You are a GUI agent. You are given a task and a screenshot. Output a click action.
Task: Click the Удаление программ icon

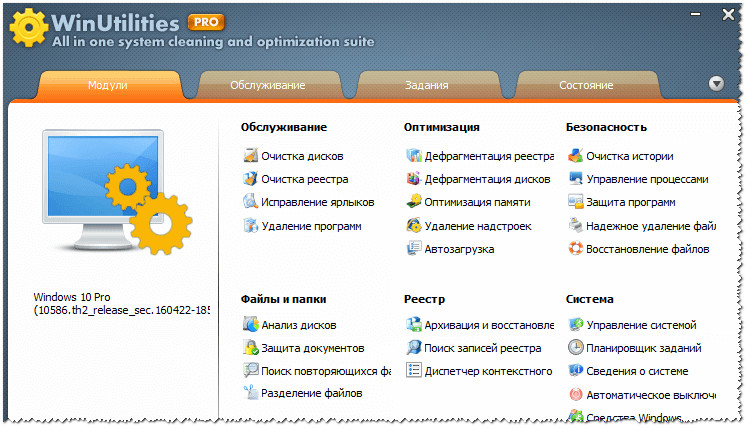pyautogui.click(x=250, y=225)
